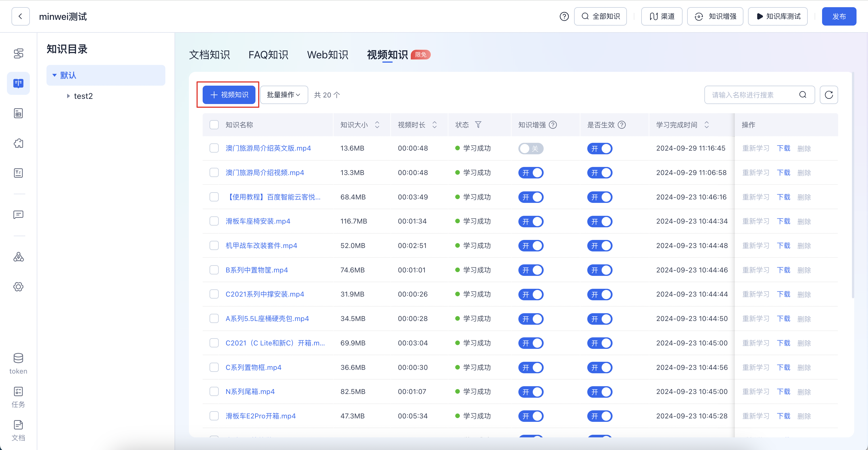Sort by 学习完成时间 column arrows

pyautogui.click(x=707, y=125)
